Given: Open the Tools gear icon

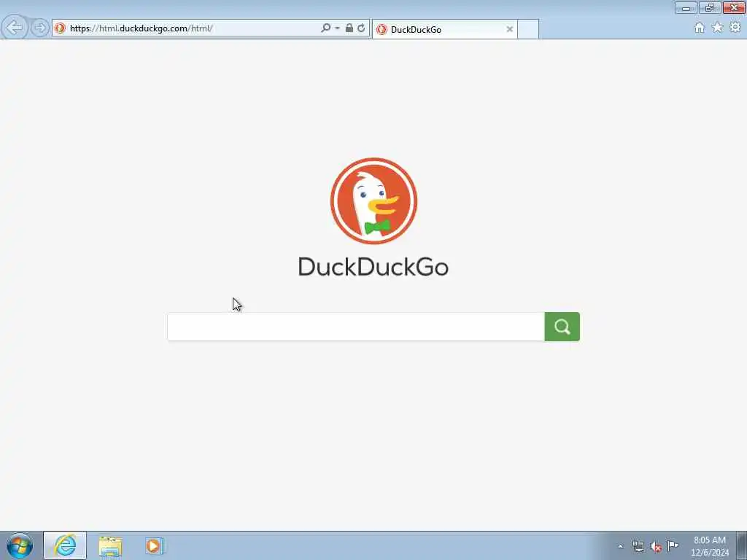Looking at the screenshot, I should [x=735, y=28].
